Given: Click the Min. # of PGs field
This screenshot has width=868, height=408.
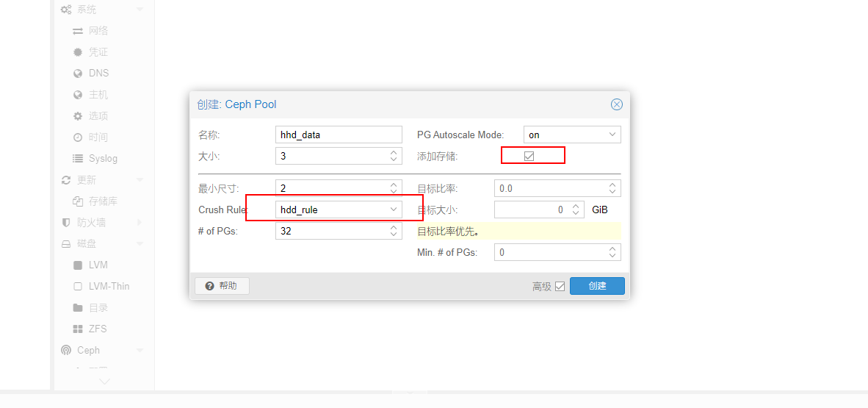Looking at the screenshot, I should (557, 252).
